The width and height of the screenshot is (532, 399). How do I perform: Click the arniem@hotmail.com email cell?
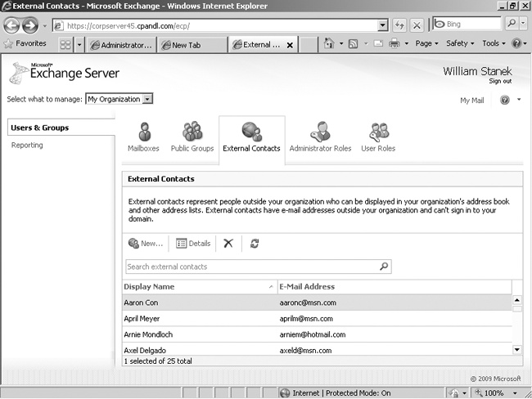(x=313, y=334)
